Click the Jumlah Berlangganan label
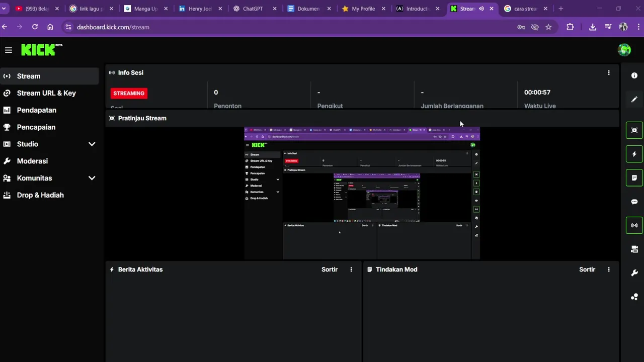The width and height of the screenshot is (644, 362). coord(452,106)
